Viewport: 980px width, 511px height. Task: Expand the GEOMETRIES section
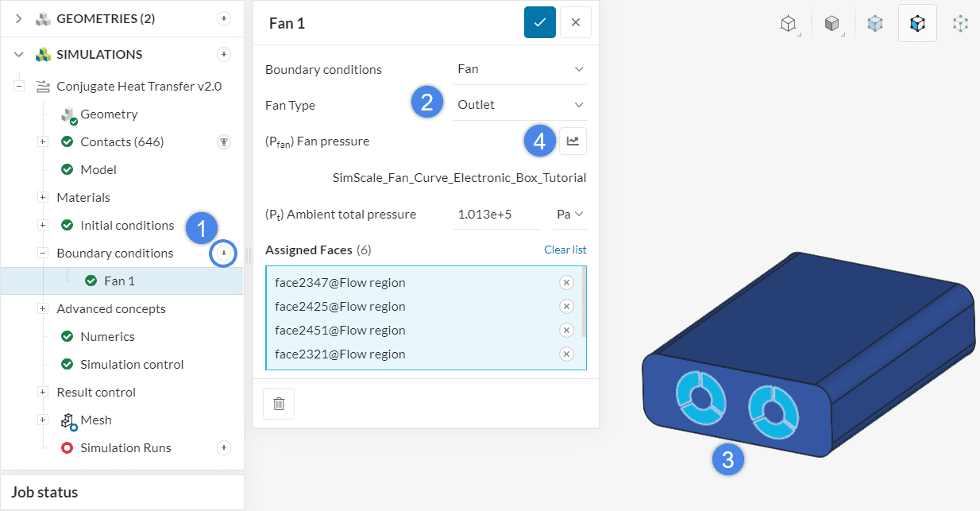[19, 18]
